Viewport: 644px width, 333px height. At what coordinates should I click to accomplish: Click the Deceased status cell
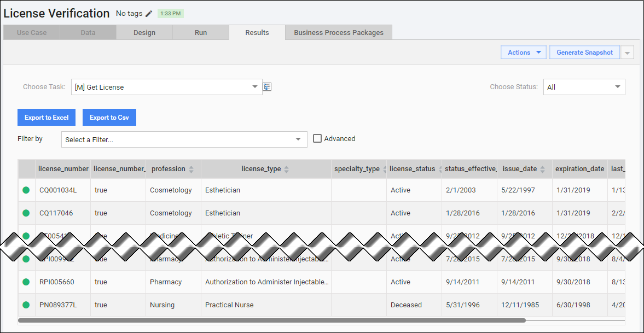click(414, 305)
